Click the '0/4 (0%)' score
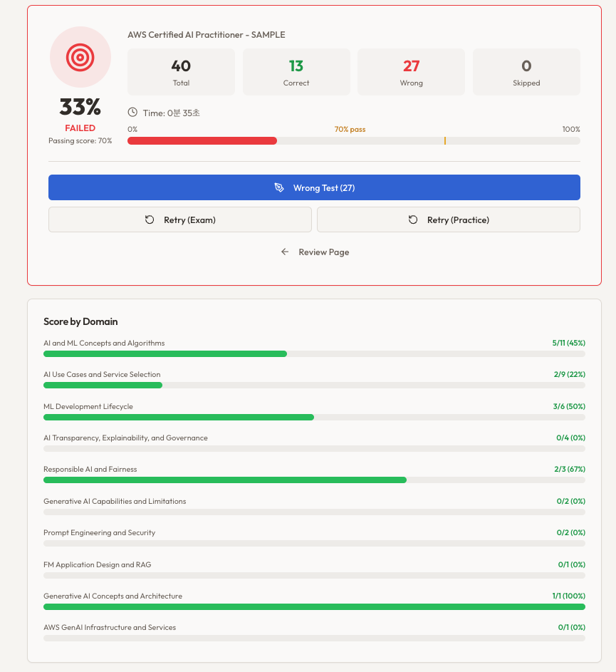This screenshot has height=672, width=616. point(571,438)
